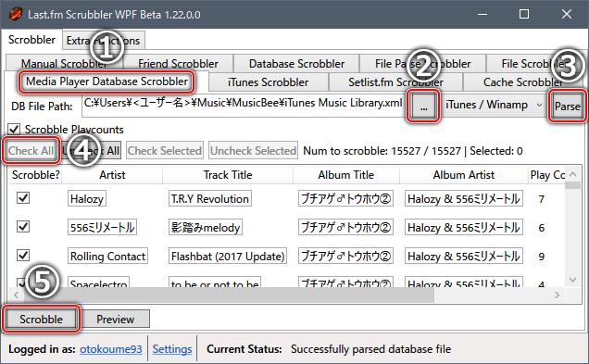Image resolution: width=589 pixels, height=364 pixels.
Task: Select the artist cell 556ミリメートル
Action: [x=102, y=227]
